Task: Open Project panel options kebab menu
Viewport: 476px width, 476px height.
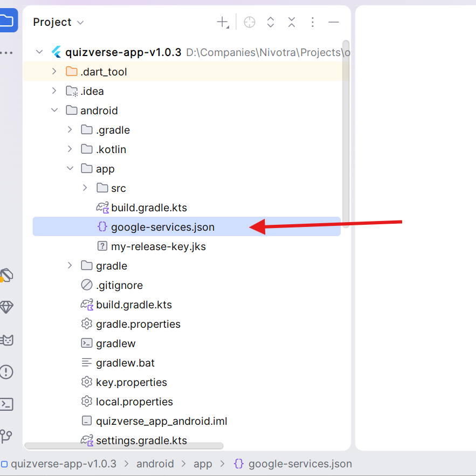Action: pyautogui.click(x=312, y=23)
